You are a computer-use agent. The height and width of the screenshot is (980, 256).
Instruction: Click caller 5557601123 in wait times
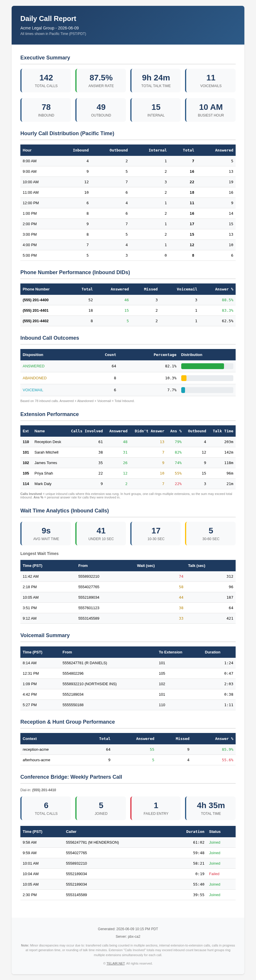[88, 608]
